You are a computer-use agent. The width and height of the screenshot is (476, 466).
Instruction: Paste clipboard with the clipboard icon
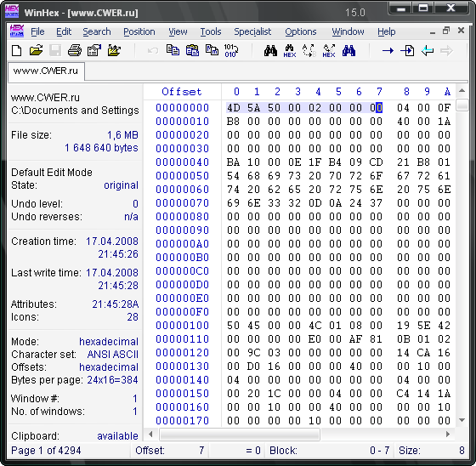pyautogui.click(x=192, y=50)
